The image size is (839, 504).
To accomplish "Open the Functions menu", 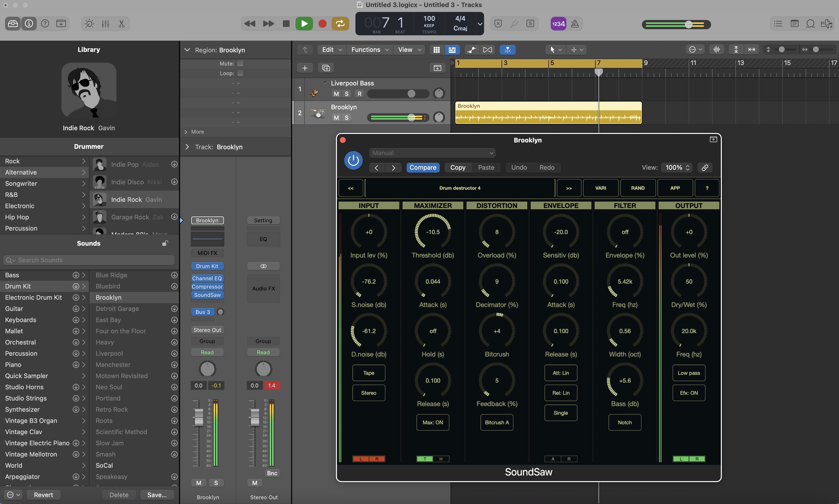I will [370, 50].
